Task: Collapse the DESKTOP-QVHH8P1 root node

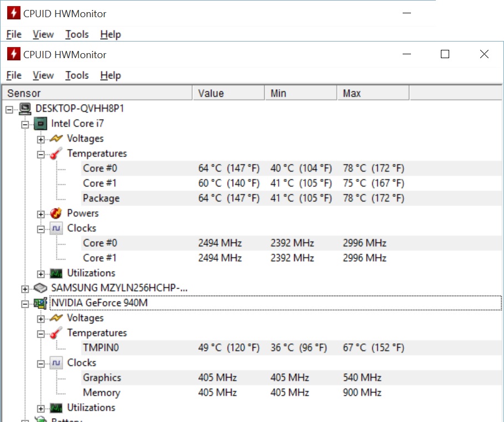Action: 9,109
